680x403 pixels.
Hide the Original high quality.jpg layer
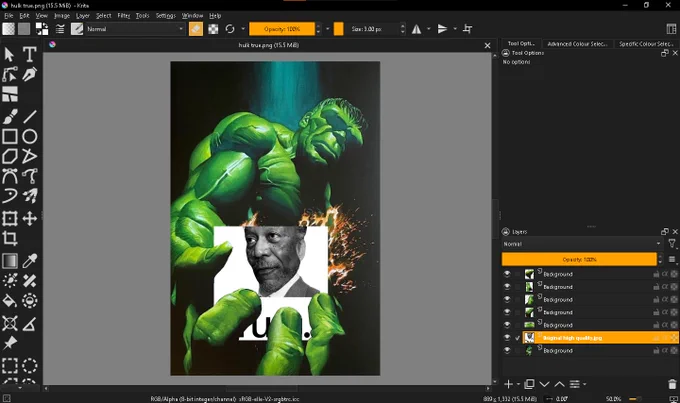coord(507,337)
